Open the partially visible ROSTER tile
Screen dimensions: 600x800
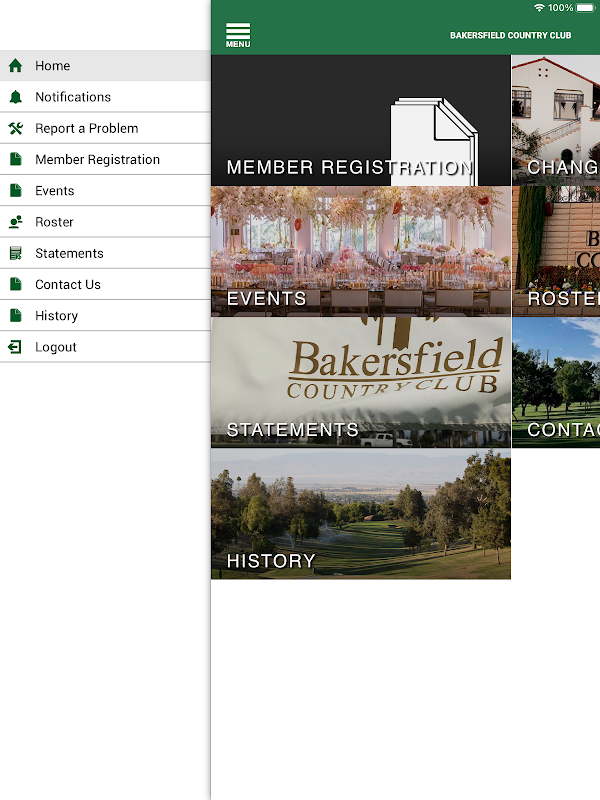click(x=556, y=252)
